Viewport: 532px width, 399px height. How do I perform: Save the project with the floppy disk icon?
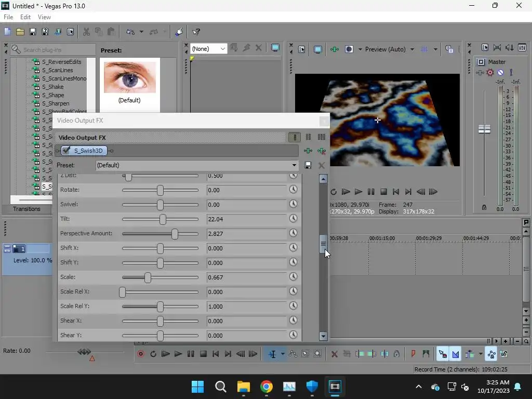click(33, 32)
